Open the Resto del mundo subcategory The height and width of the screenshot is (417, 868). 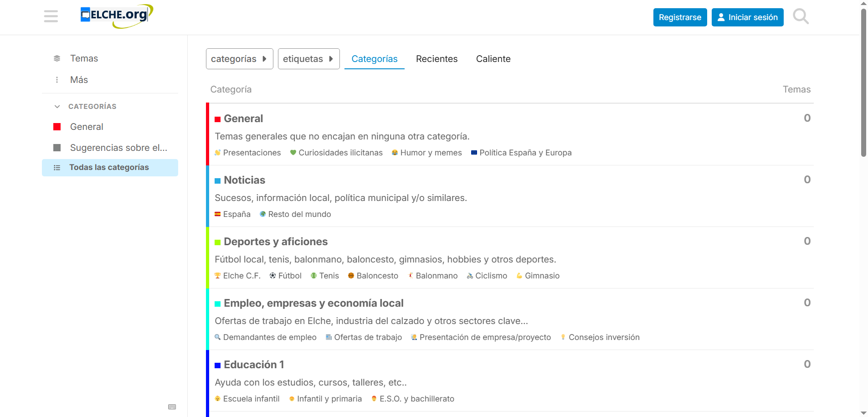click(x=295, y=214)
